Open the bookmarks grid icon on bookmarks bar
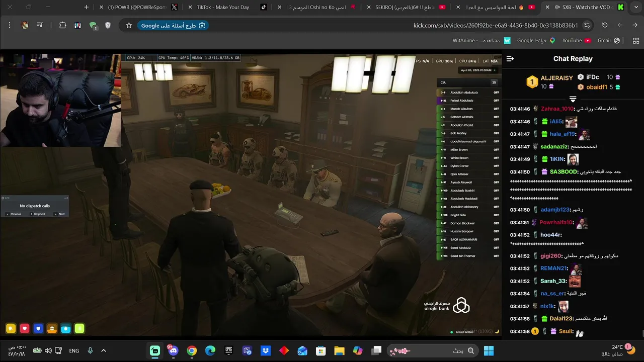Screen dimensions: 644x362 635,41
